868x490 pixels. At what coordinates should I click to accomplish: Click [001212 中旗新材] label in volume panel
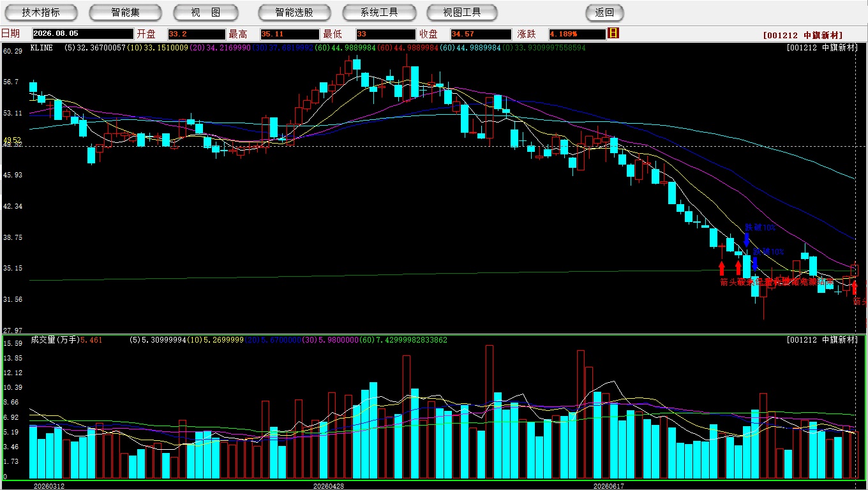pos(822,340)
